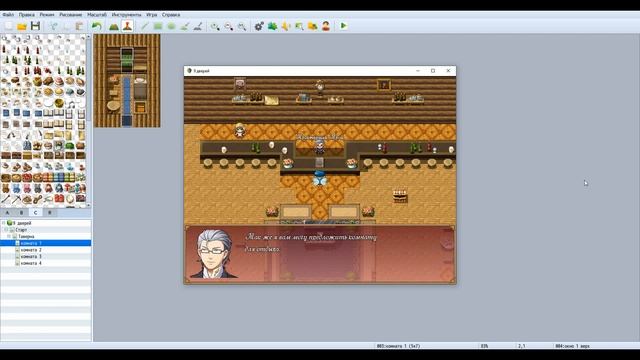
Task: Switch to tileset tab C
Action: (36, 213)
